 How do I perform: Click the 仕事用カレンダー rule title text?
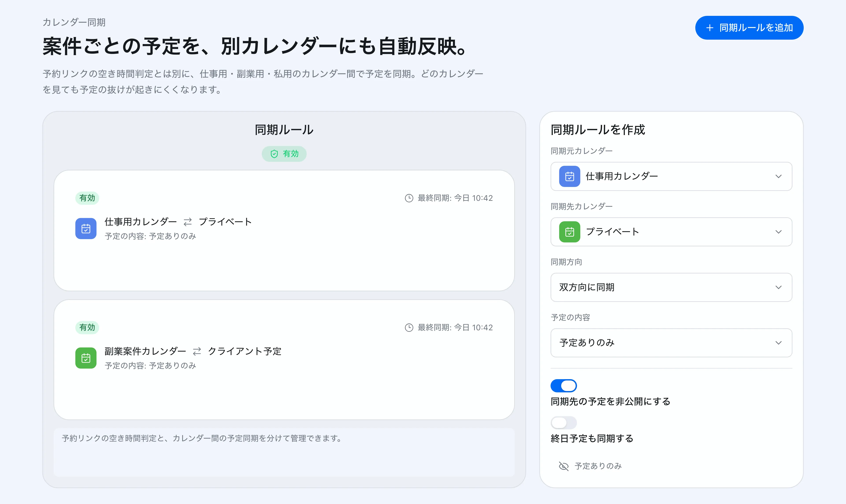(141, 222)
